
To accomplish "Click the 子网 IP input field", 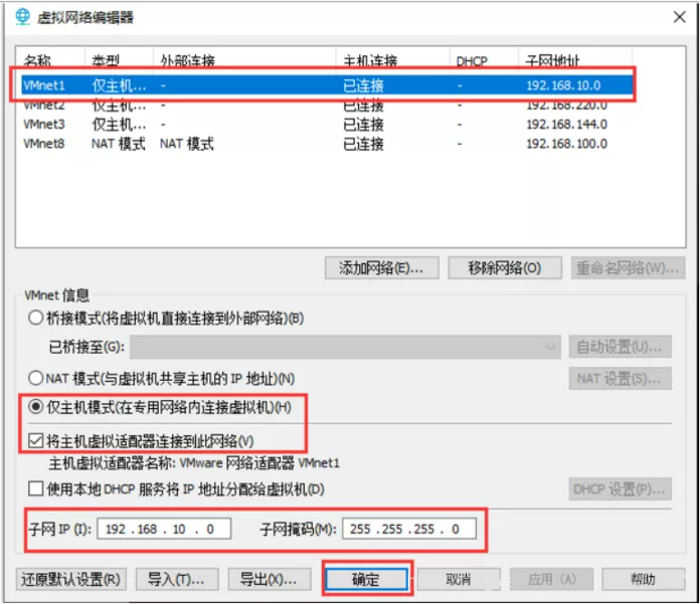I will coord(164,529).
